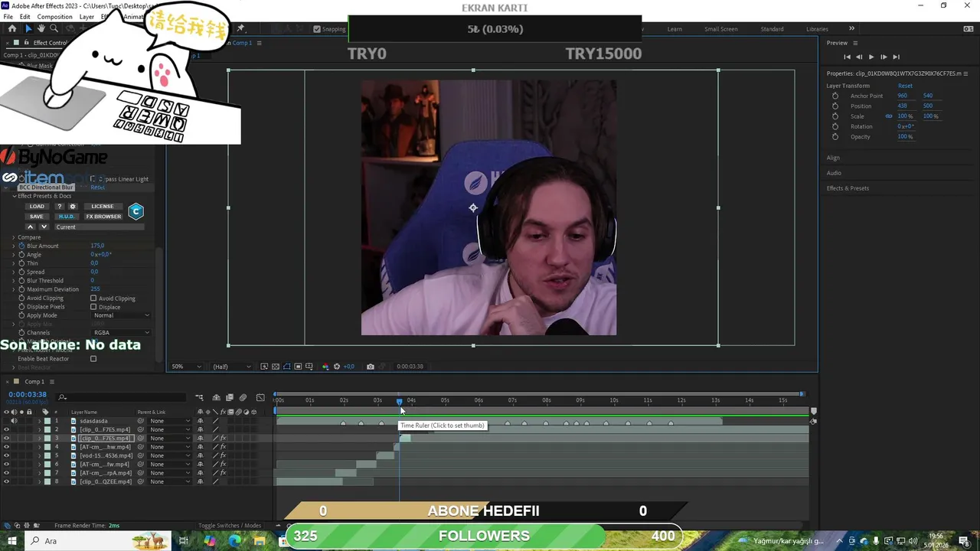
Task: Hide layer 4 AT-cm hw.mp4 eye icon
Action: (x=6, y=447)
